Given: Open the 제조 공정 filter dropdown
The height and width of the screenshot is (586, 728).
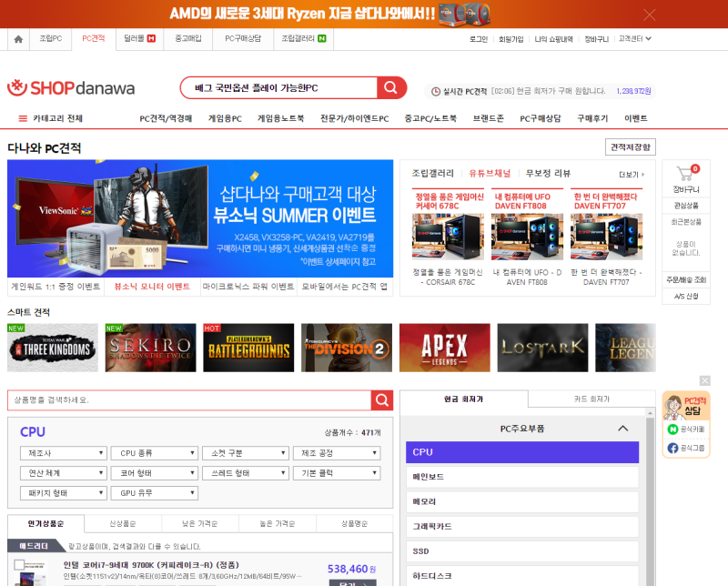Looking at the screenshot, I should [337, 453].
